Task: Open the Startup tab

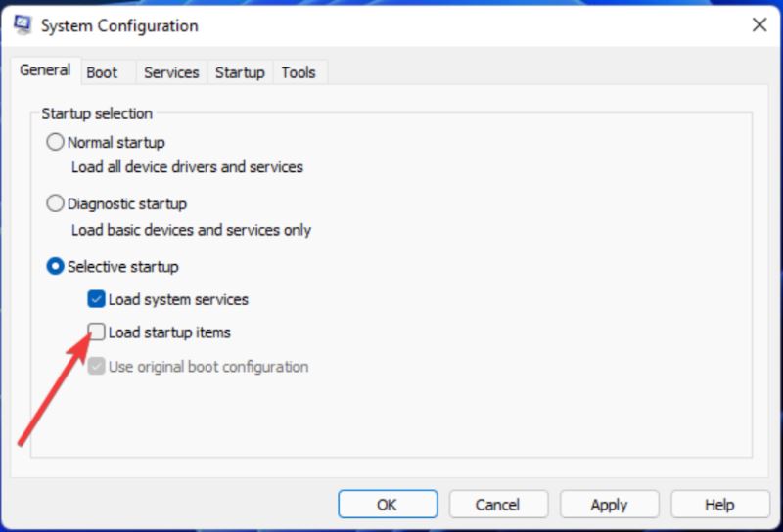Action: [x=240, y=73]
